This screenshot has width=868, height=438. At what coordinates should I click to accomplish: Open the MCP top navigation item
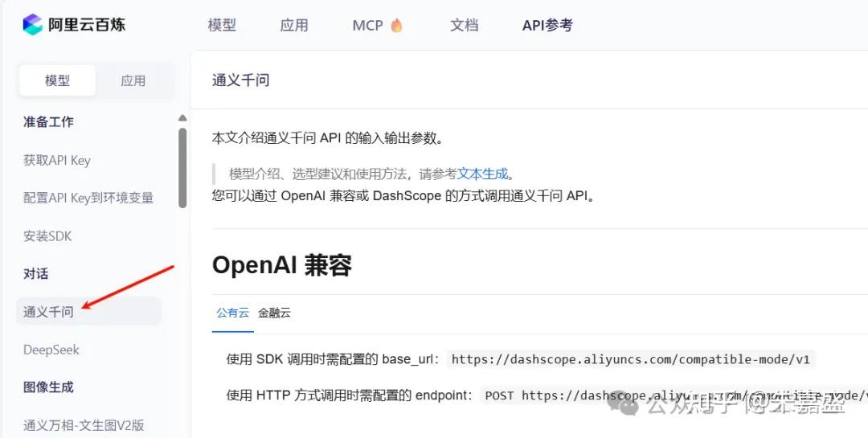tap(367, 25)
